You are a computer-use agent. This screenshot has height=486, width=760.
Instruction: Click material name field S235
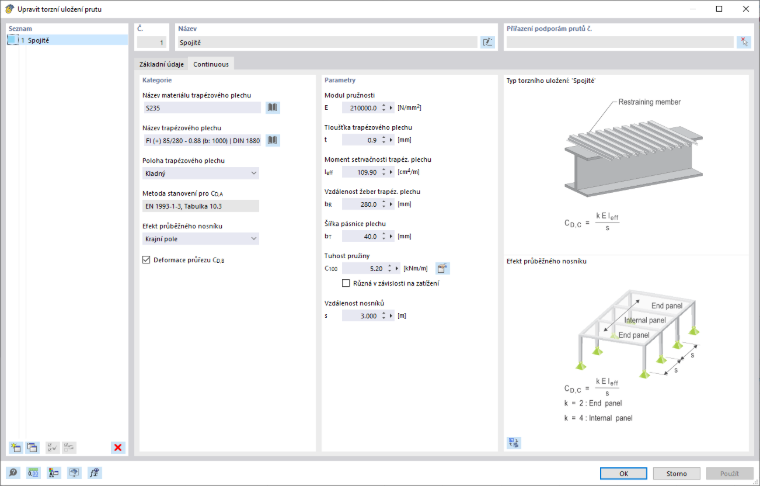pyautogui.click(x=203, y=108)
